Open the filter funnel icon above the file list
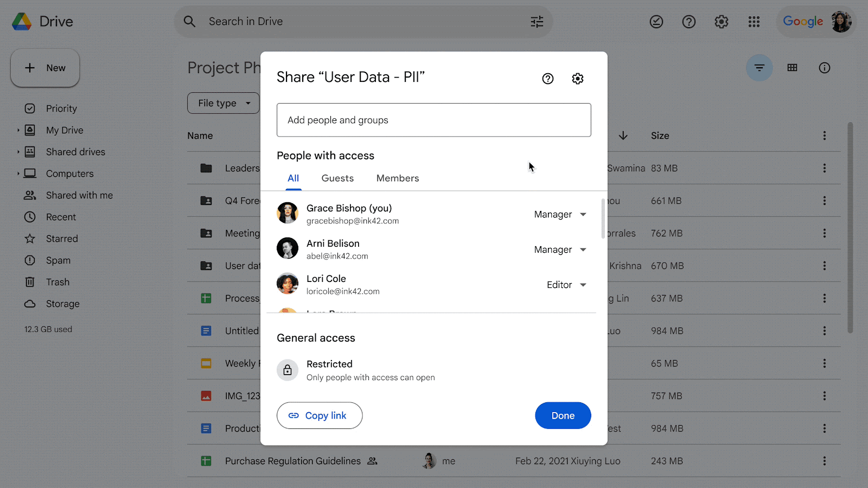This screenshot has height=488, width=868. (x=759, y=68)
